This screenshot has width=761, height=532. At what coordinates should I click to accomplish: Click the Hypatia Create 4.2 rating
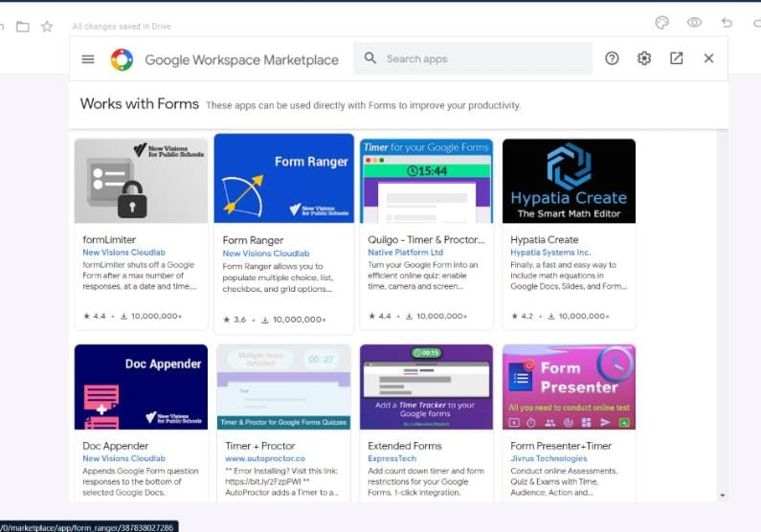tap(523, 316)
